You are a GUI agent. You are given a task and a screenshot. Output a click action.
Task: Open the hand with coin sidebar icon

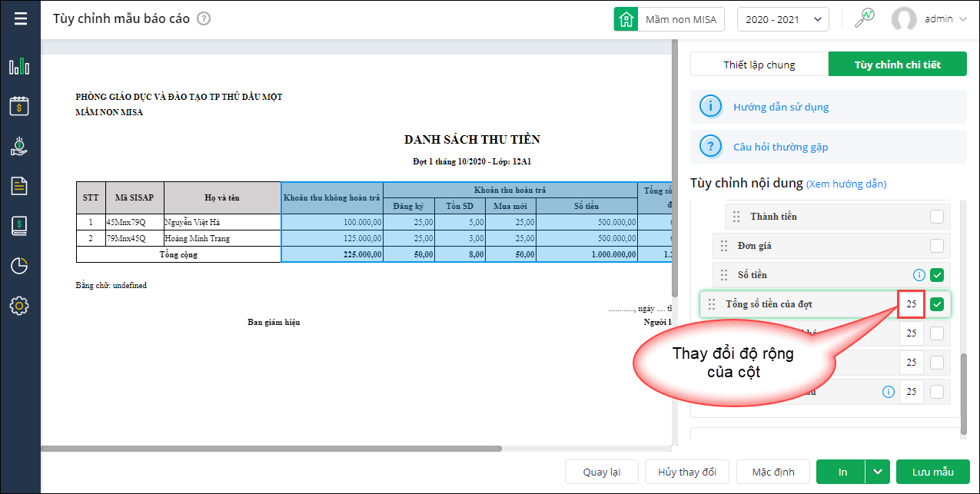(x=19, y=146)
